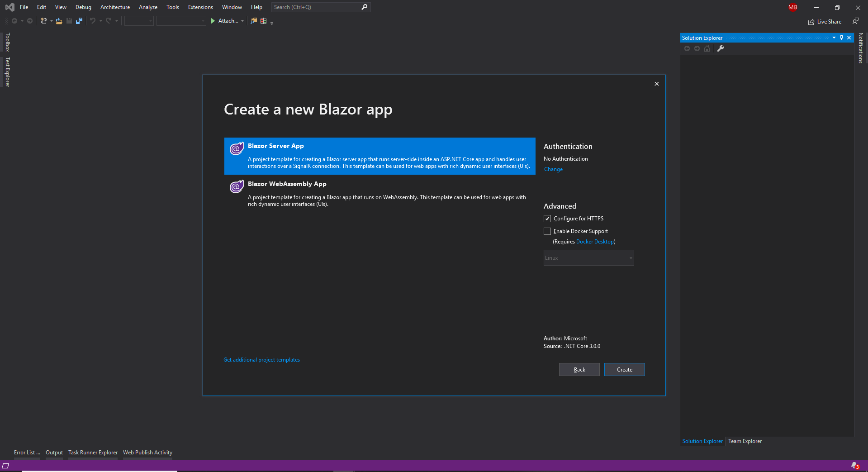Click the Navigate Backward toolbar arrow
Screen dimensions: 868x472
tap(14, 21)
